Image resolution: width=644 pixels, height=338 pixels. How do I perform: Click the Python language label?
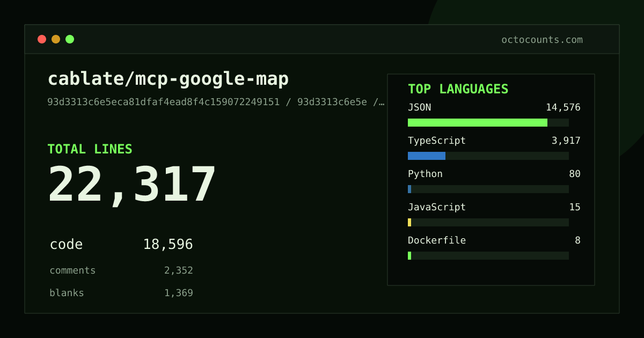pyautogui.click(x=425, y=174)
